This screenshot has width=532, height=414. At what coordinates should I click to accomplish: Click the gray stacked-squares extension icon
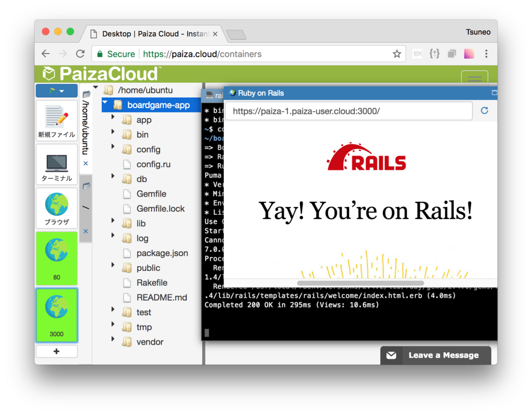451,54
